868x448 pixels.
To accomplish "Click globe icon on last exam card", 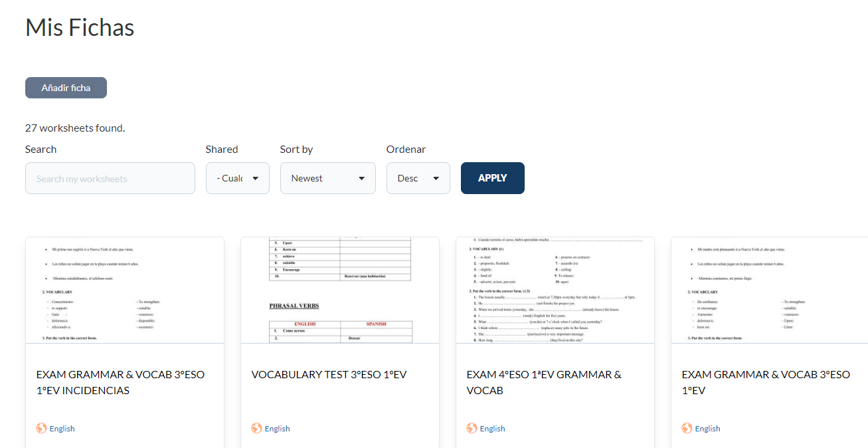I will click(x=687, y=428).
